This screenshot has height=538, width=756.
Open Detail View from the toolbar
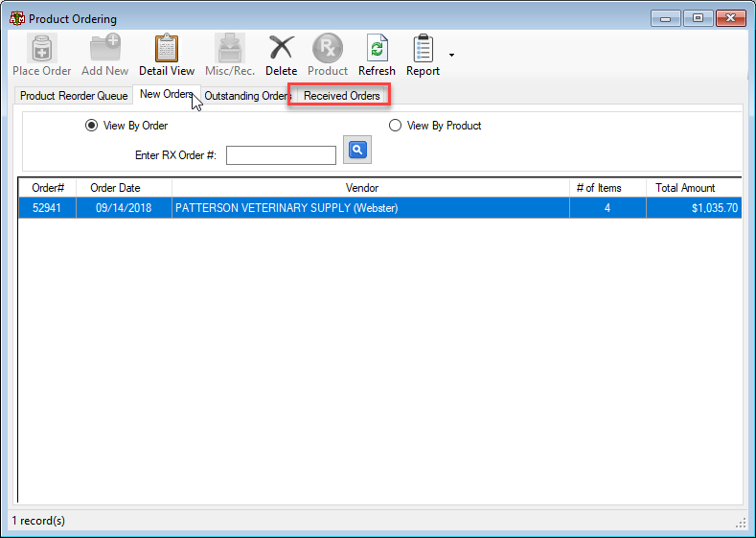[x=167, y=55]
